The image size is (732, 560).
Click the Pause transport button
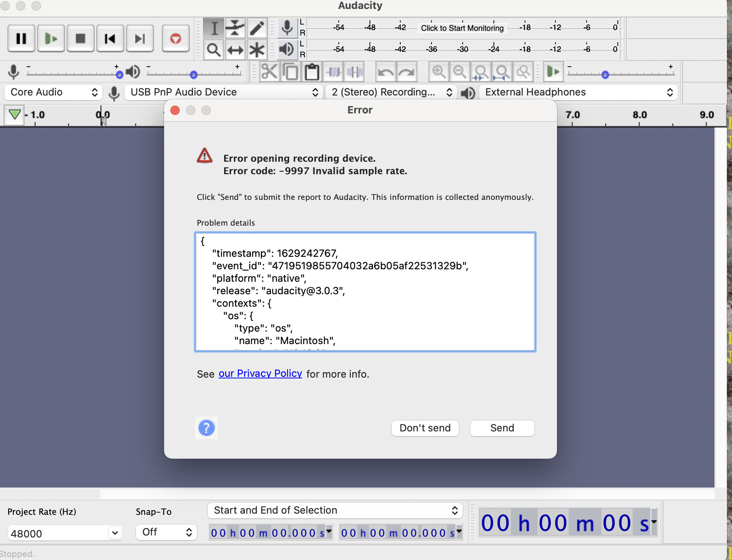(21, 39)
